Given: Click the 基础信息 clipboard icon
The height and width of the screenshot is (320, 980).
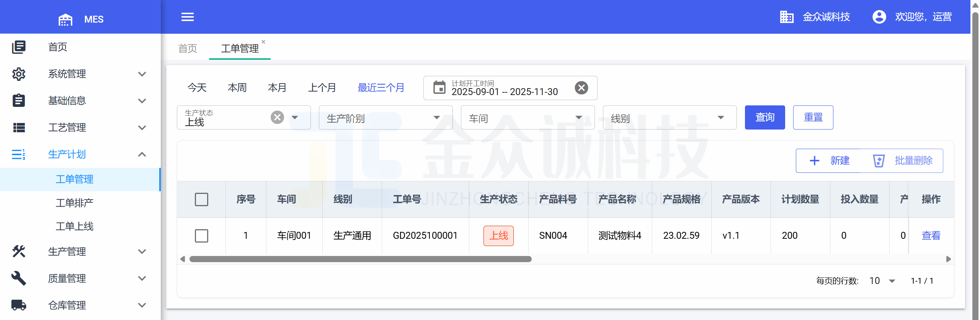Looking at the screenshot, I should click(x=19, y=100).
